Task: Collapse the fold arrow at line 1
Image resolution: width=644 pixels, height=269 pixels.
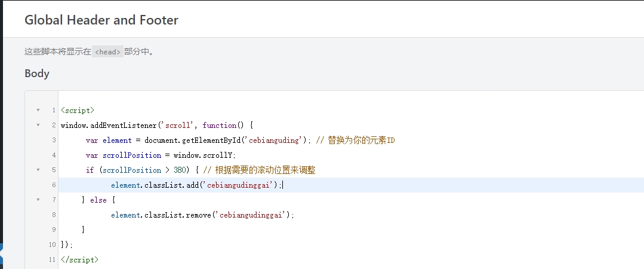Action: pyautogui.click(x=38, y=111)
